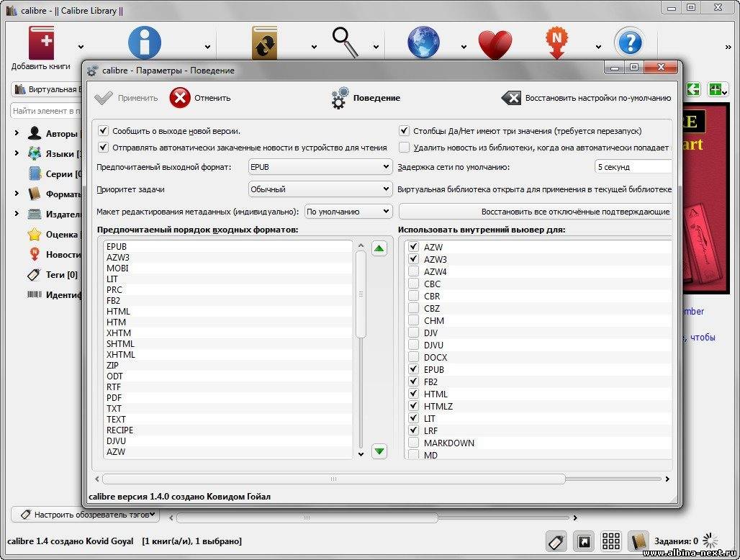Check MARKDOWN in internal viewer list
This screenshot has height=560, width=740.
413,443
